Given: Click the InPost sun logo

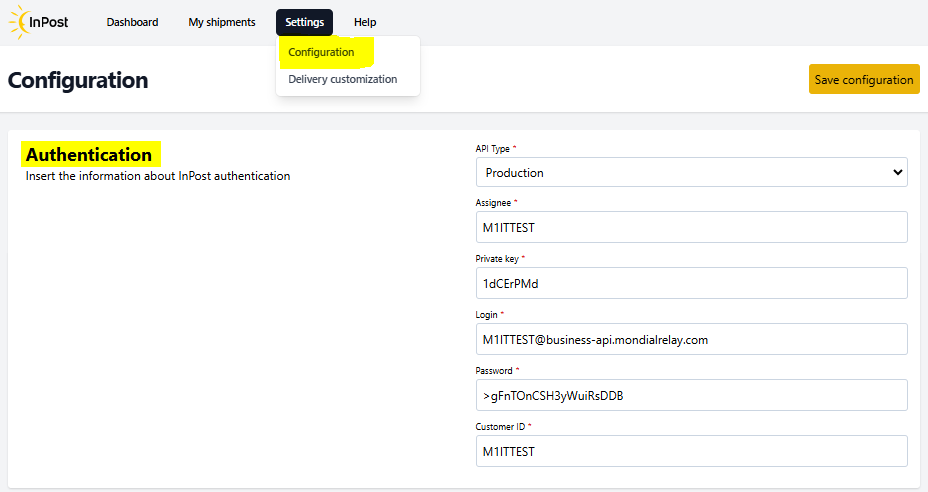Looking at the screenshot, I should pyautogui.click(x=19, y=22).
